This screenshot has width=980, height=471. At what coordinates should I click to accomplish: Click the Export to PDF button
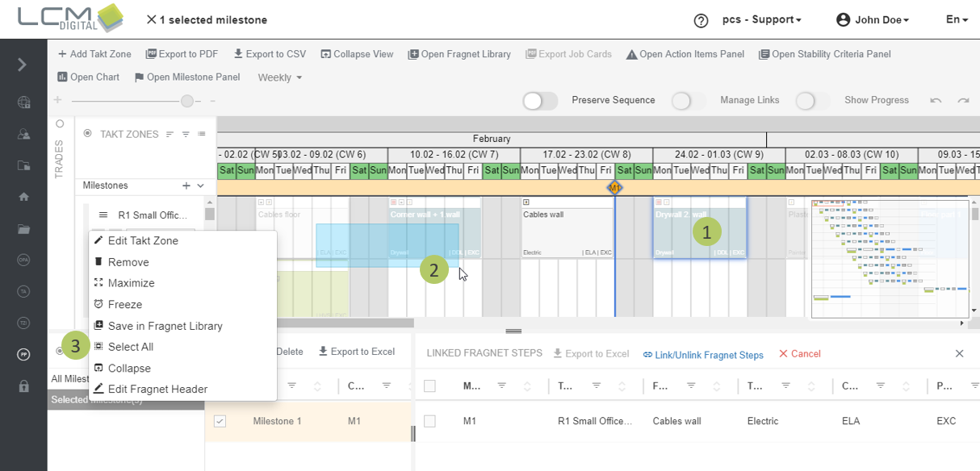(182, 54)
